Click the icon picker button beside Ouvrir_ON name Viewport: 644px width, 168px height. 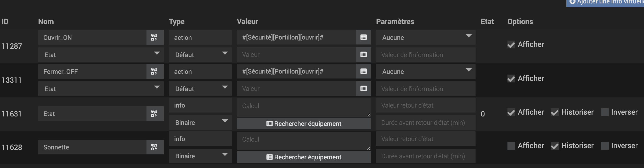155,37
